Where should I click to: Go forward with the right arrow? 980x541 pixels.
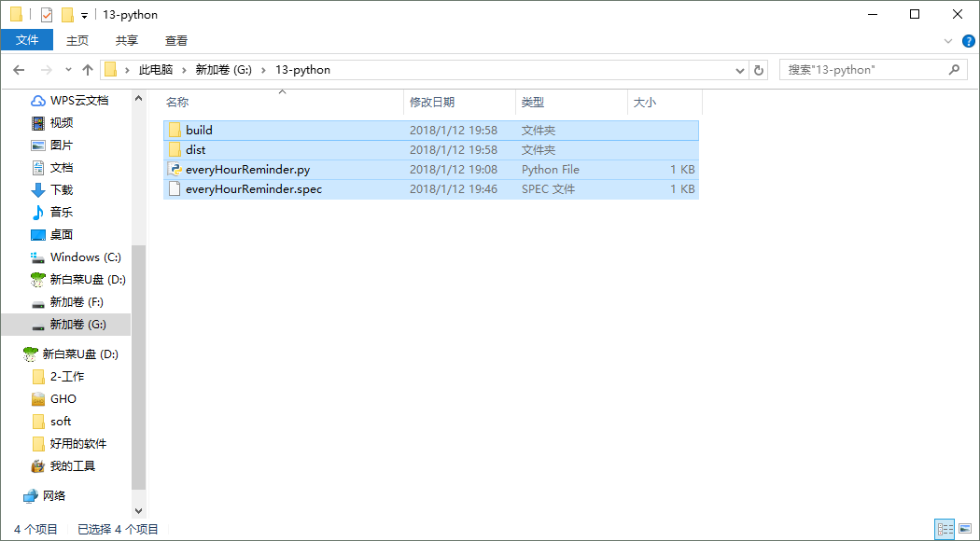point(46,70)
